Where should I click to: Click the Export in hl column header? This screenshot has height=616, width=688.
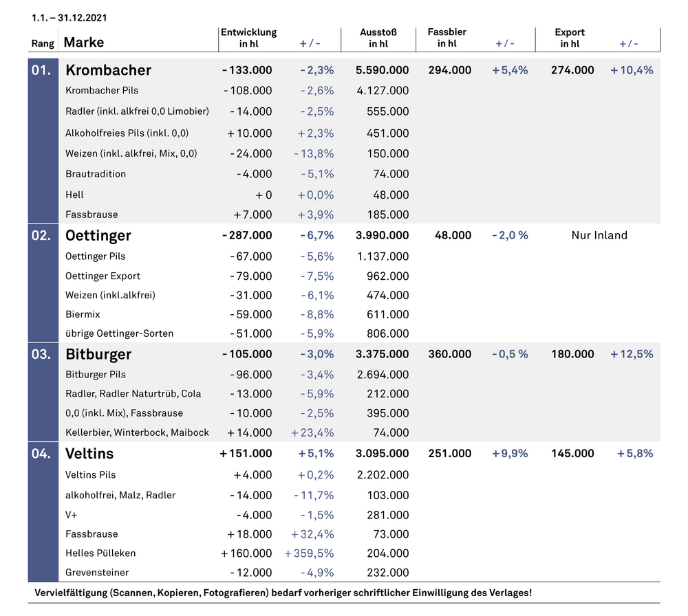[x=569, y=38]
